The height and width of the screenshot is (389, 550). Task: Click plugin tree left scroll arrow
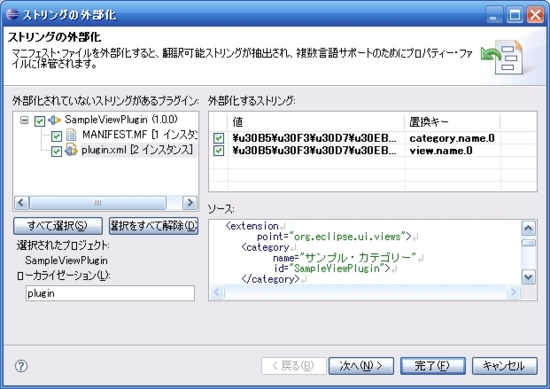coord(21,203)
